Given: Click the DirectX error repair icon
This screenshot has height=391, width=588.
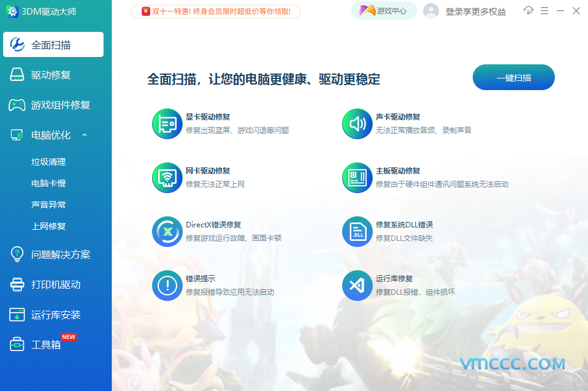Looking at the screenshot, I should pyautogui.click(x=167, y=232).
